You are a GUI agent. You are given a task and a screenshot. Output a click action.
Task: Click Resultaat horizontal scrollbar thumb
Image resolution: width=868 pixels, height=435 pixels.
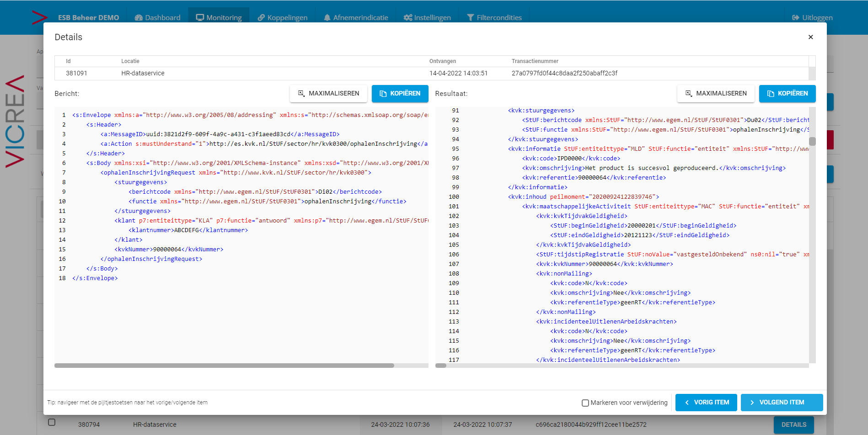[441, 366]
